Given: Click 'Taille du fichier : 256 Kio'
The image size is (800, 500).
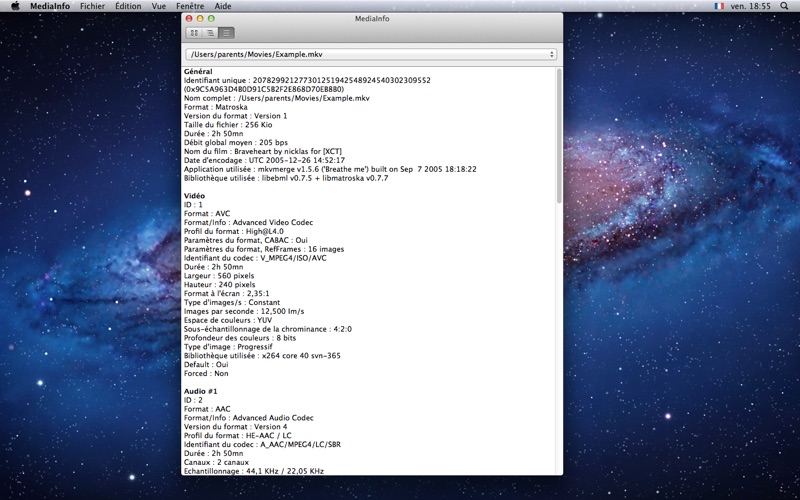Looking at the screenshot, I should [228, 125].
